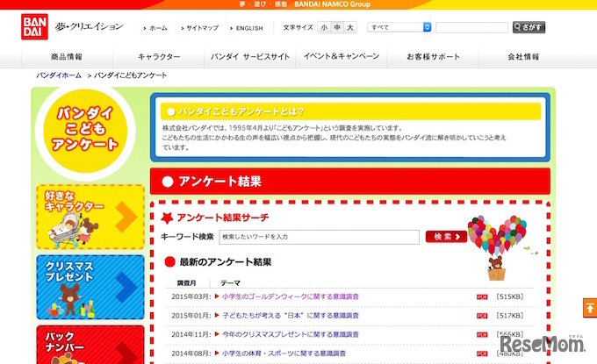Open 小学生のゴールデンウィークに関する意識調査 link

(291, 296)
